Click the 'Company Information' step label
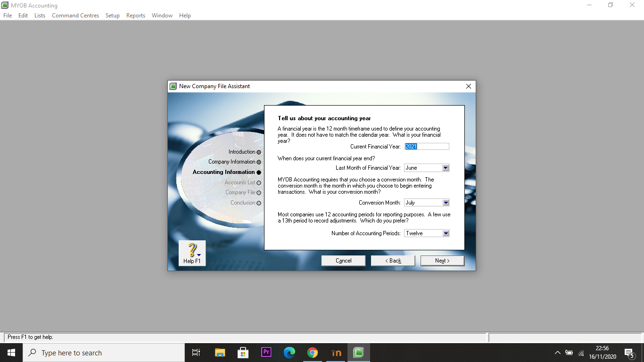This screenshot has width=644, height=362. point(231,162)
